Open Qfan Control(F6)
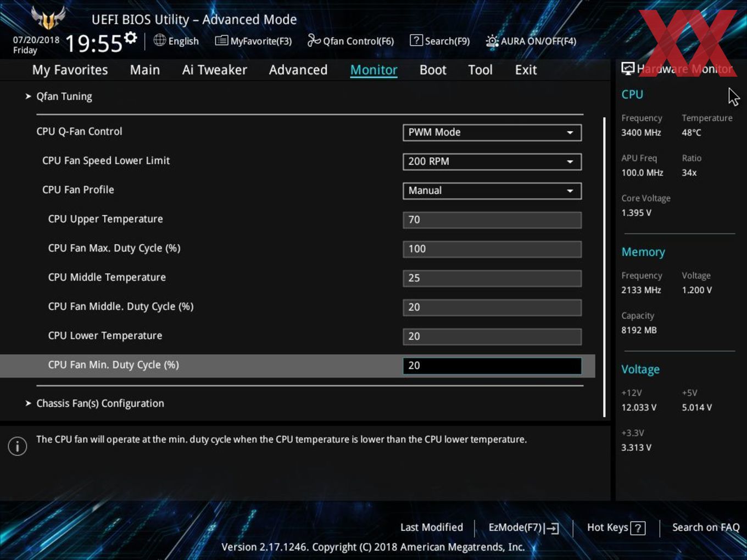The image size is (747, 560). pos(350,41)
